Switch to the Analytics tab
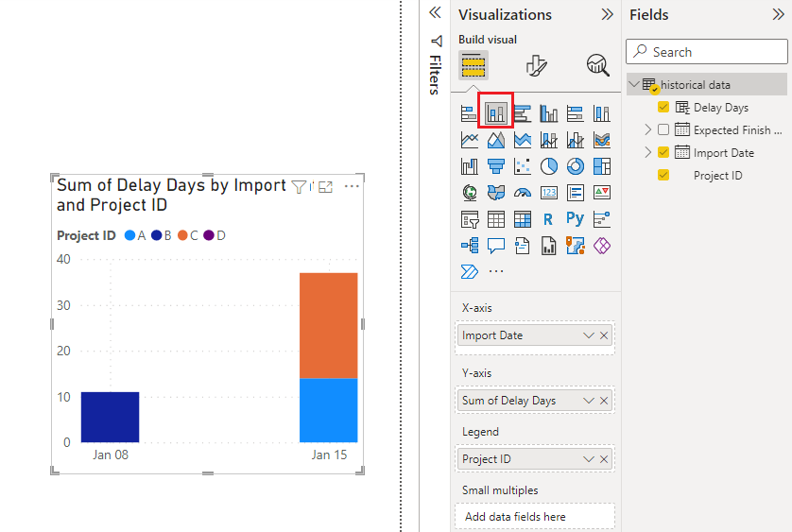This screenshot has width=792, height=532. (598, 65)
